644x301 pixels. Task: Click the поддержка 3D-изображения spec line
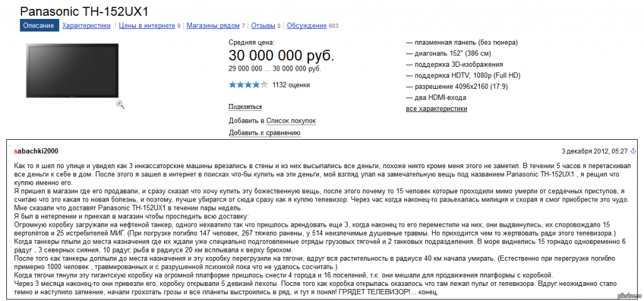[454, 65]
